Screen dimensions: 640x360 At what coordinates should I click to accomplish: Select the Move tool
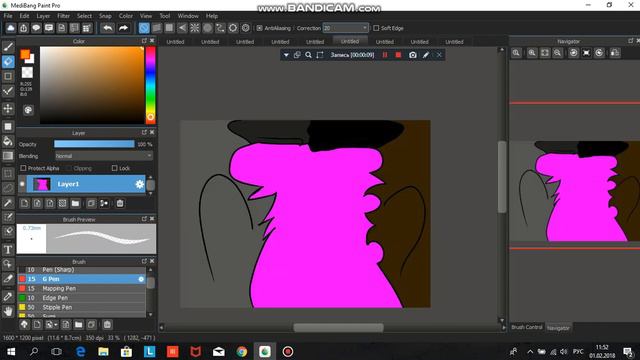(x=8, y=109)
